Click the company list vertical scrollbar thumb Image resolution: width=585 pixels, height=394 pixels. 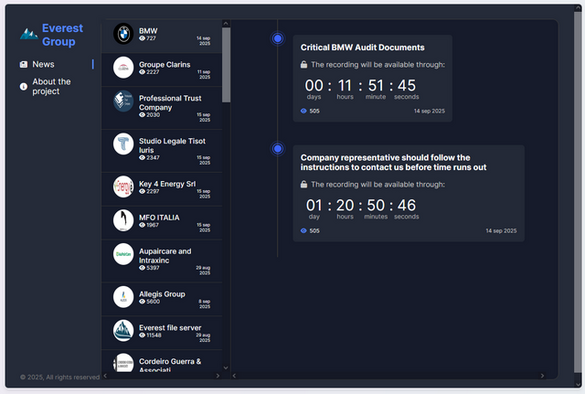pyautogui.click(x=226, y=65)
